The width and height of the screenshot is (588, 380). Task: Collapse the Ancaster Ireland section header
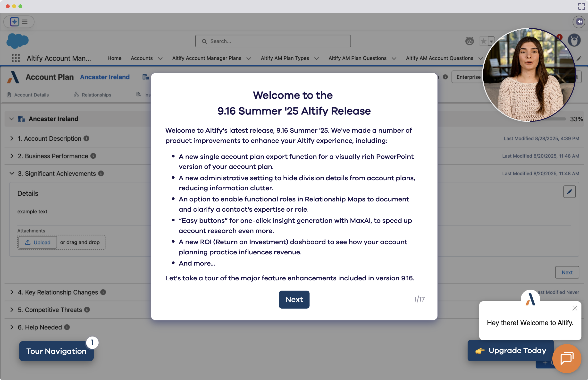(x=11, y=119)
